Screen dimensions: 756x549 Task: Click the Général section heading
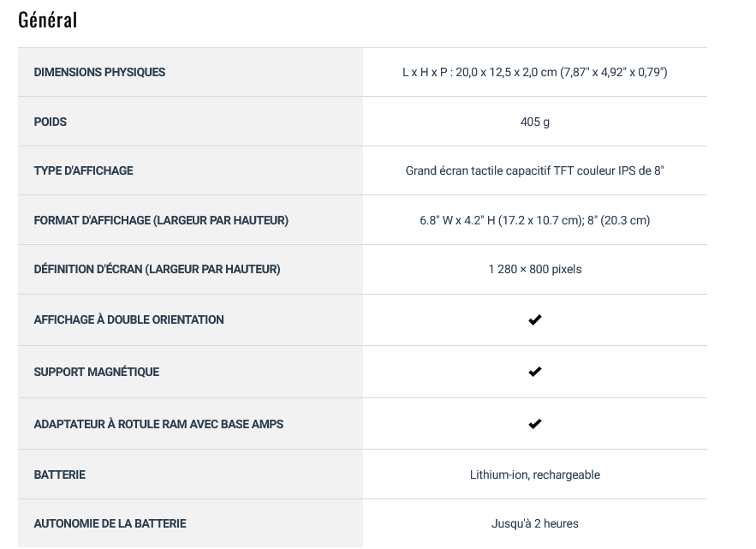tap(48, 21)
